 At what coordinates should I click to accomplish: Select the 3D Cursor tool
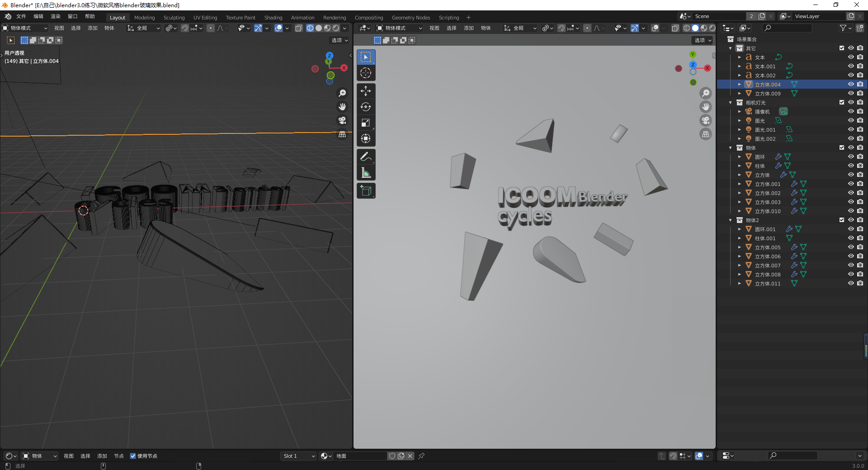366,73
